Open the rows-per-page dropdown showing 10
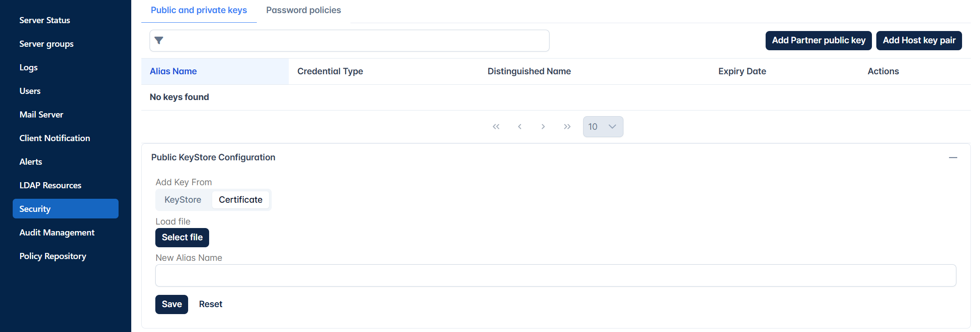The height and width of the screenshot is (332, 980). click(603, 127)
